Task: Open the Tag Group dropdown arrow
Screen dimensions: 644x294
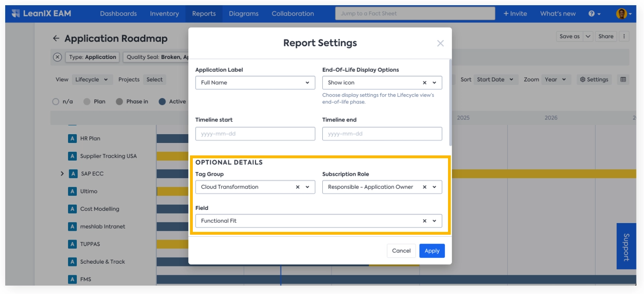Action: pos(308,187)
